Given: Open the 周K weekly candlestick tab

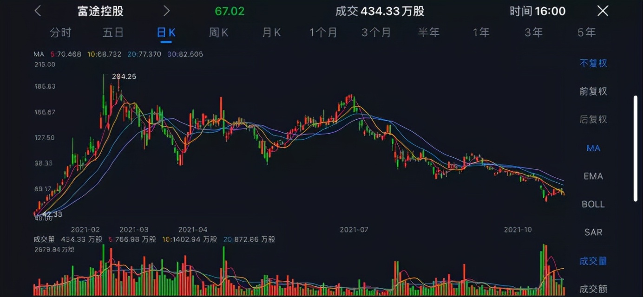Looking at the screenshot, I should pyautogui.click(x=218, y=32).
